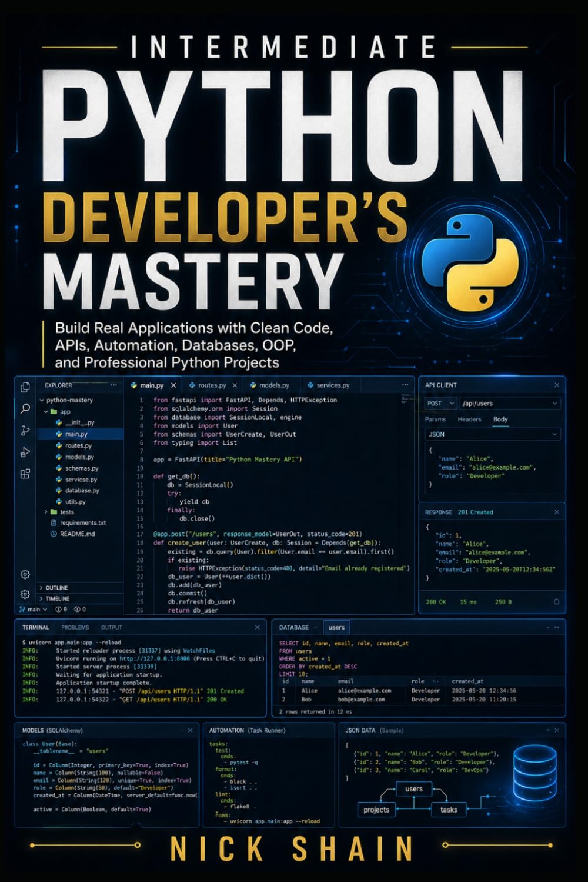Click the bob@example.com table cell
The height and width of the screenshot is (882, 588).
[362, 700]
